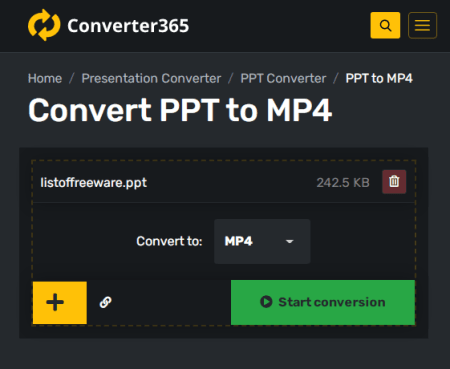Click the dropdown caret next to MP4
Viewport: 450px width, 369px height.
(x=290, y=241)
